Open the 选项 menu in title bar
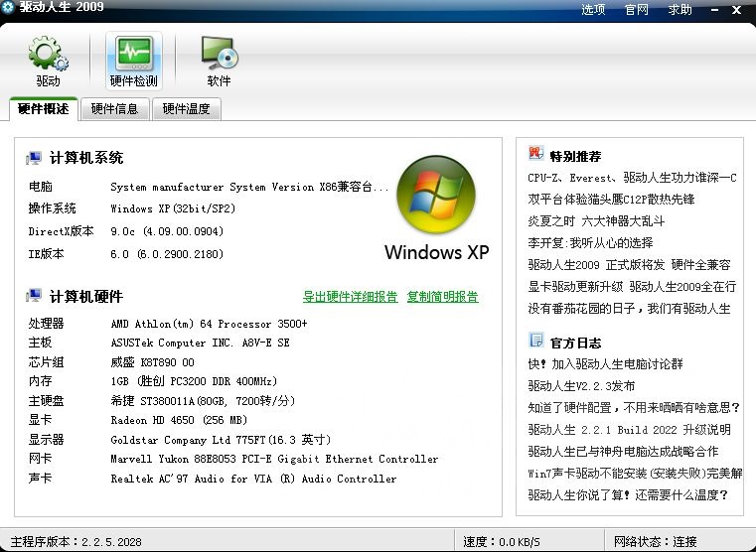 click(593, 10)
